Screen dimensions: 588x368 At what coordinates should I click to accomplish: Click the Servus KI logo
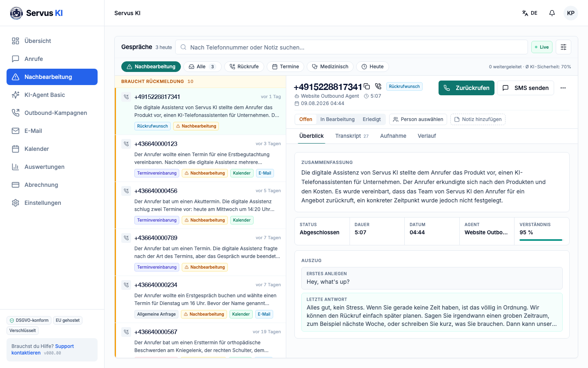click(x=36, y=13)
